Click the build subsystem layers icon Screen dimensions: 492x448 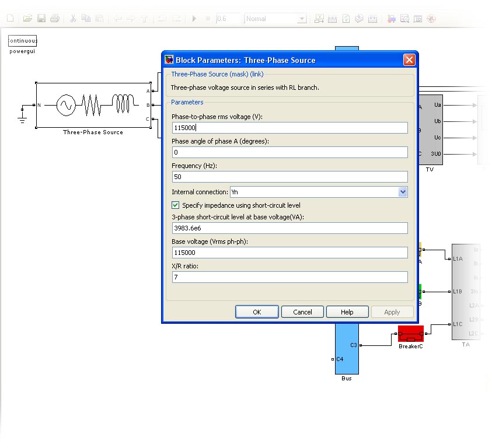coord(360,19)
